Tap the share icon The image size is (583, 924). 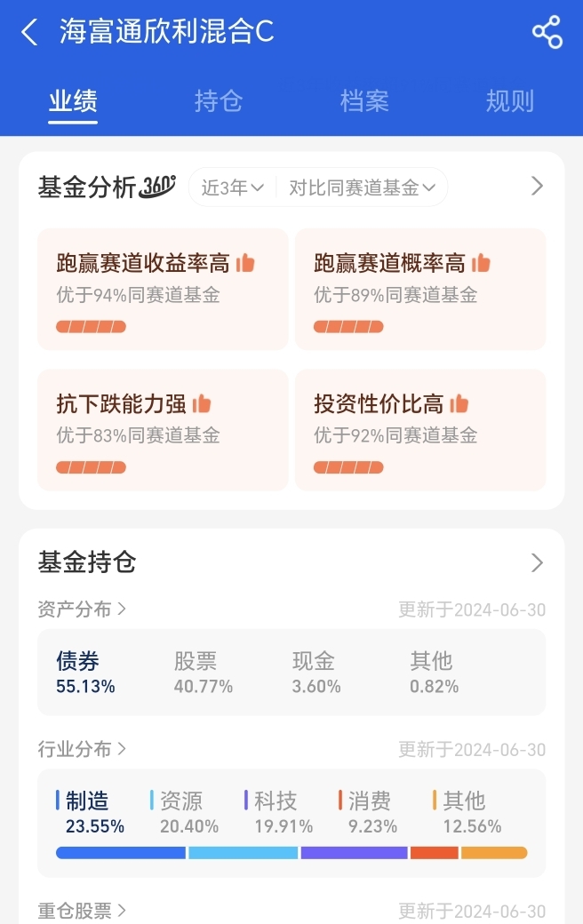tap(547, 32)
